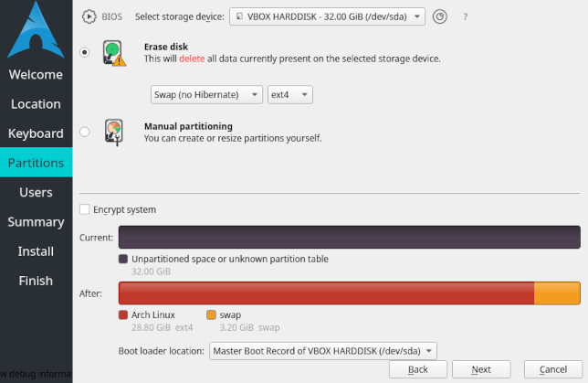588x383 pixels.
Task: Go to the Users step in sidebar
Action: pos(36,192)
